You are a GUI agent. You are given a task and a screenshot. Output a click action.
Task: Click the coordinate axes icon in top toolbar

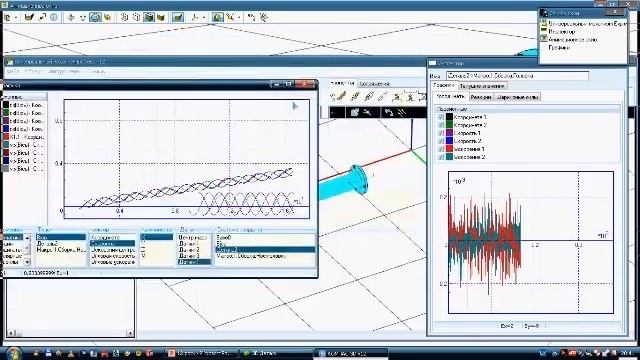(x=195, y=17)
